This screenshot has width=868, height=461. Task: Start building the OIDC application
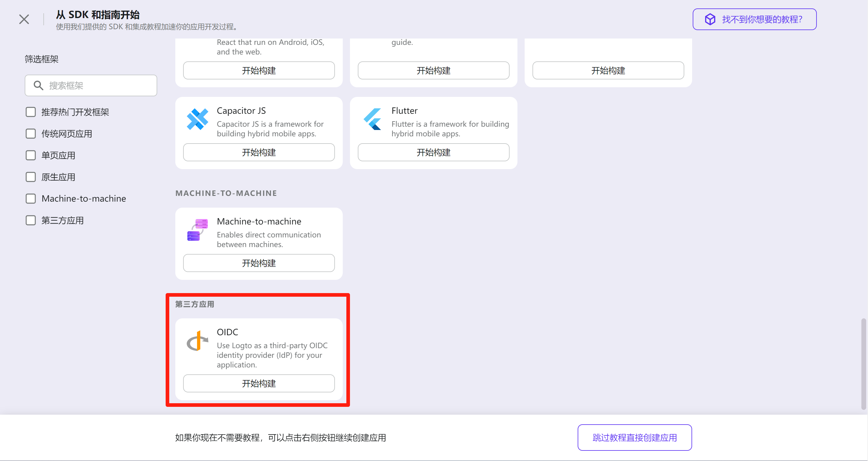tap(258, 383)
